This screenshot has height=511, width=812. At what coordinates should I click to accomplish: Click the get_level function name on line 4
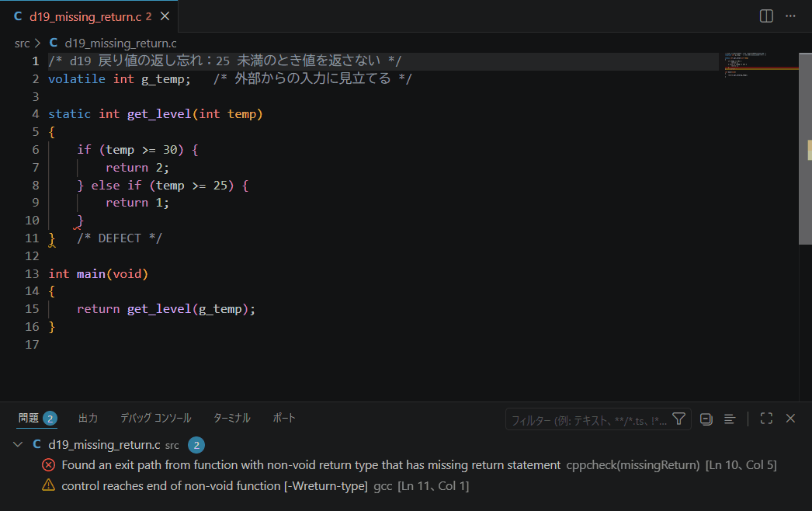coord(159,114)
